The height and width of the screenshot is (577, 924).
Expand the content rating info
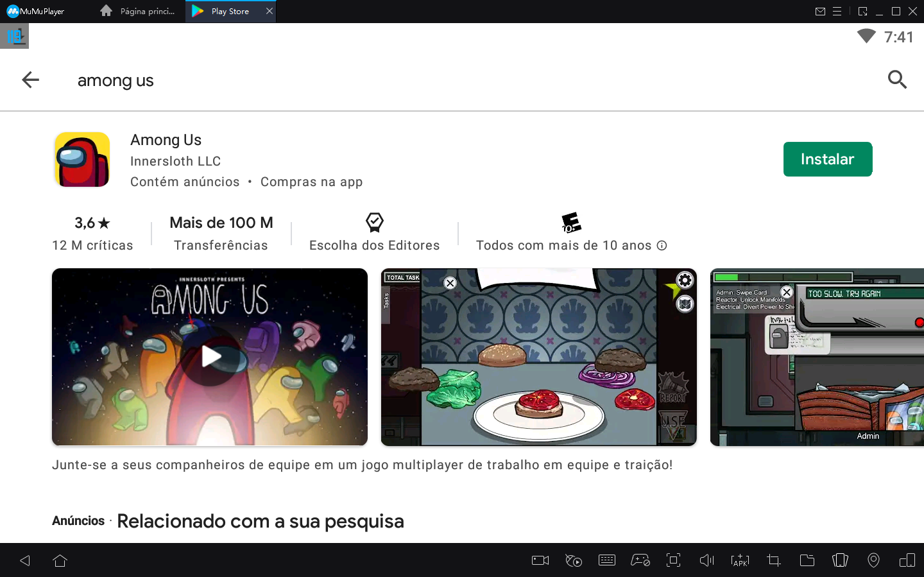[662, 245]
